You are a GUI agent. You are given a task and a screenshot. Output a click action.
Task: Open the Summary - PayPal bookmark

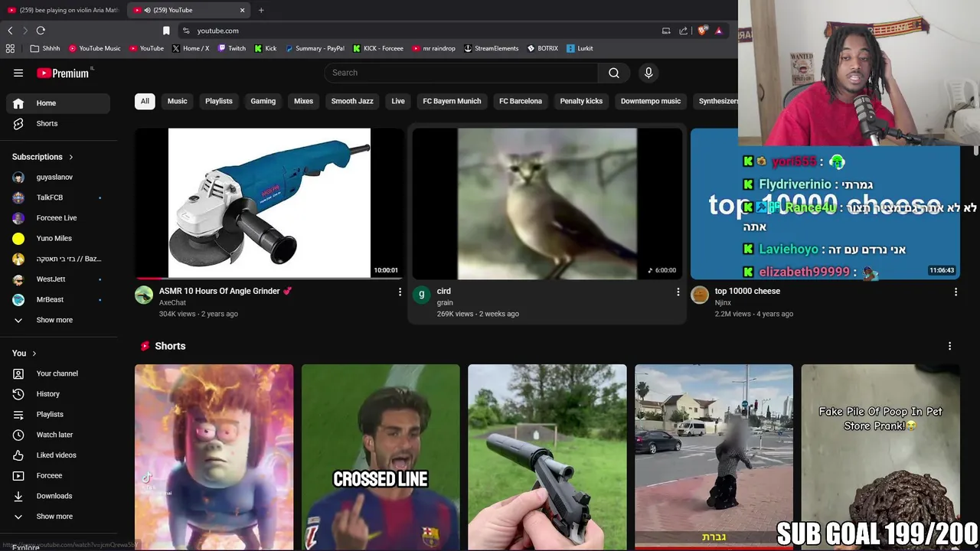pos(315,48)
